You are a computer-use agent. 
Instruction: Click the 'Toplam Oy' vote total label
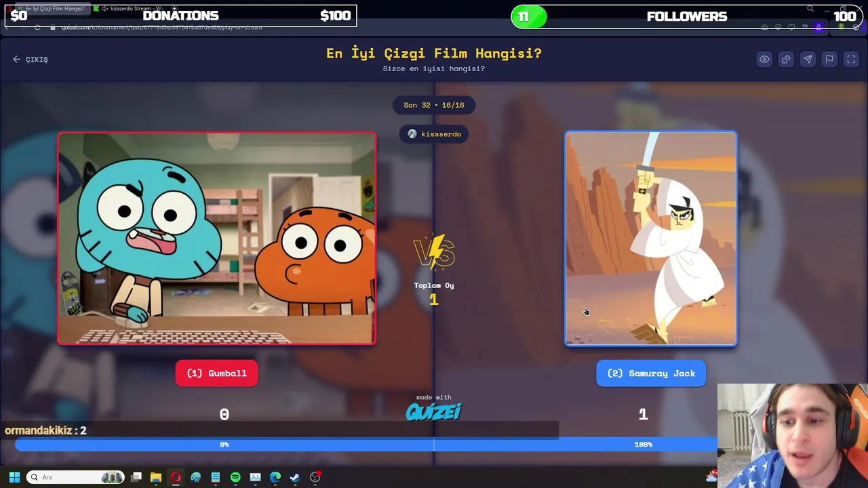pyautogui.click(x=434, y=285)
